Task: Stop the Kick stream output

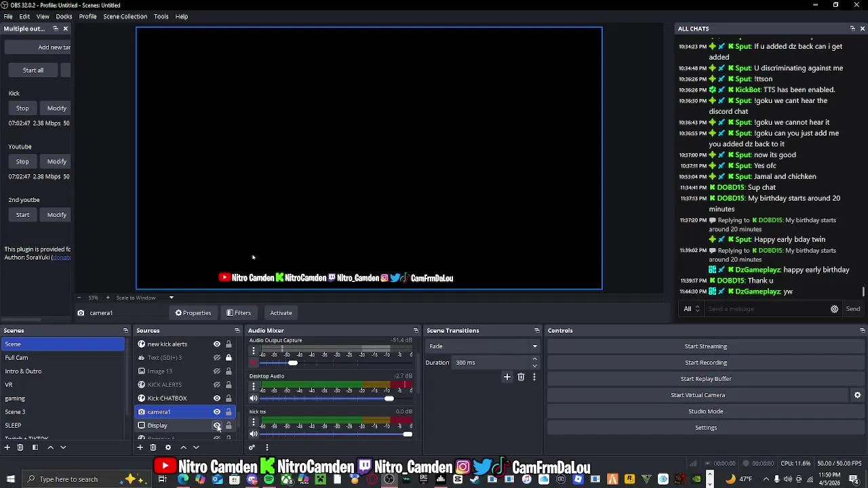Action: pyautogui.click(x=22, y=108)
